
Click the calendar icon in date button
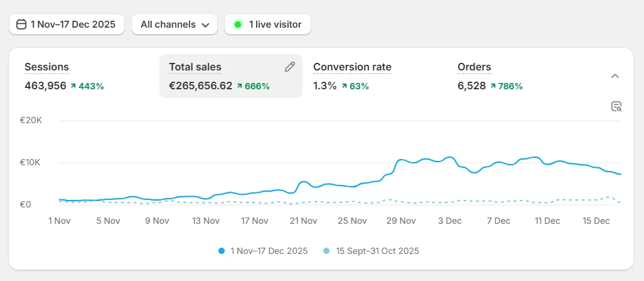[21, 25]
